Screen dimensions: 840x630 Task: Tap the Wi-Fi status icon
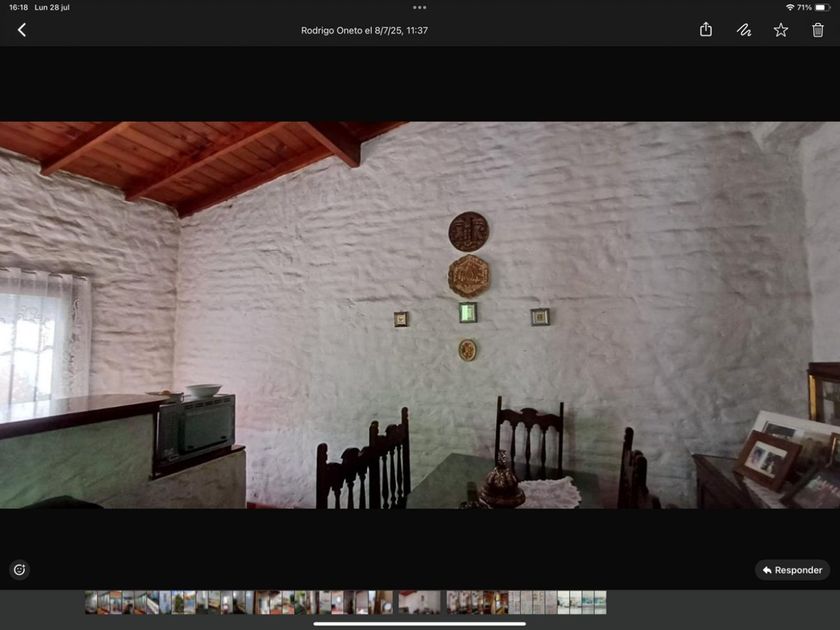click(790, 8)
